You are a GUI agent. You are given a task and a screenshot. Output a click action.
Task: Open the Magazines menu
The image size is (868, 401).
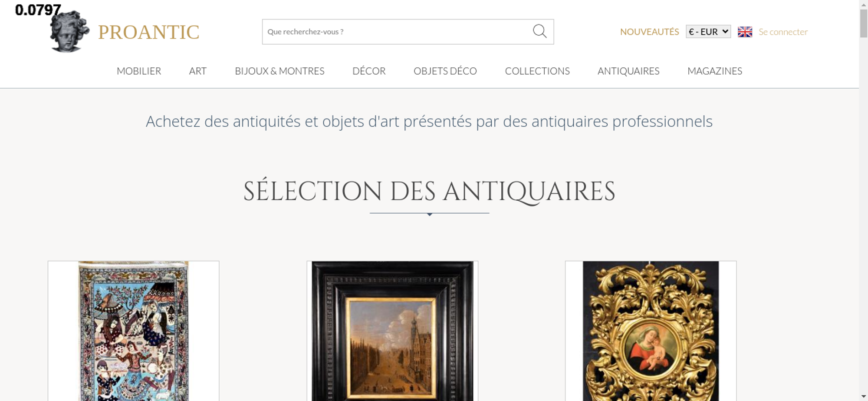[x=715, y=71]
